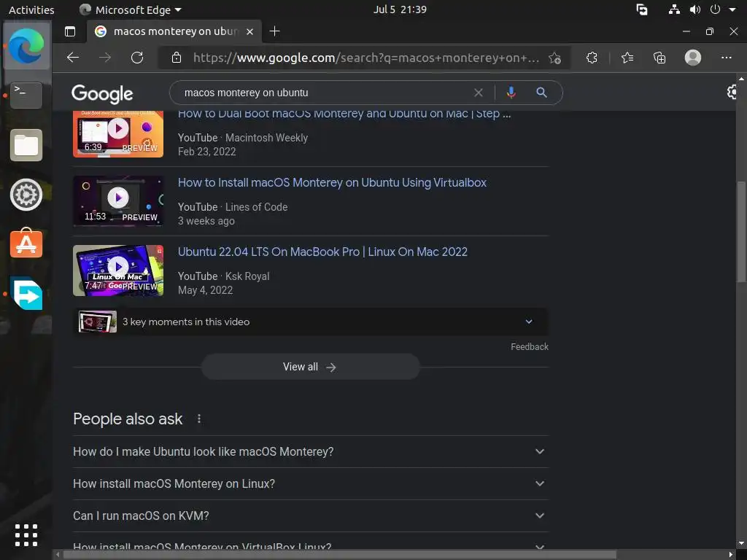Image resolution: width=747 pixels, height=560 pixels.
Task: Submit search with magnifier icon
Action: pos(542,93)
